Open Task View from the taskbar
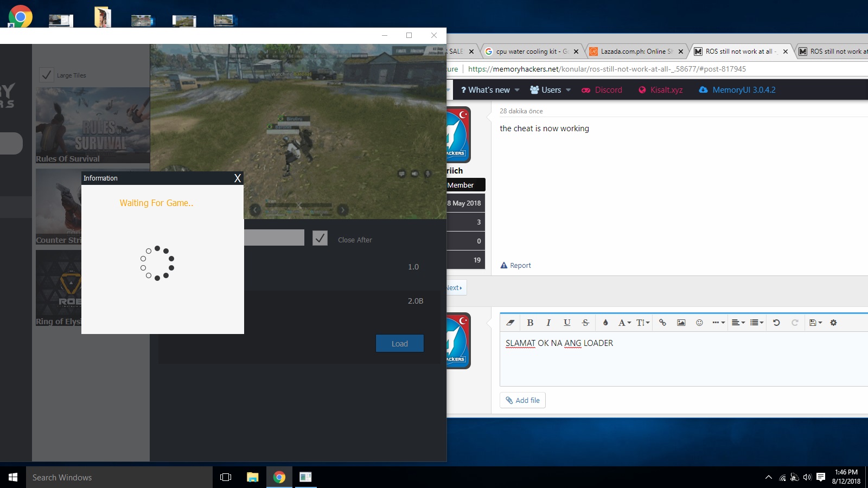Image resolution: width=868 pixels, height=488 pixels. [x=226, y=477]
